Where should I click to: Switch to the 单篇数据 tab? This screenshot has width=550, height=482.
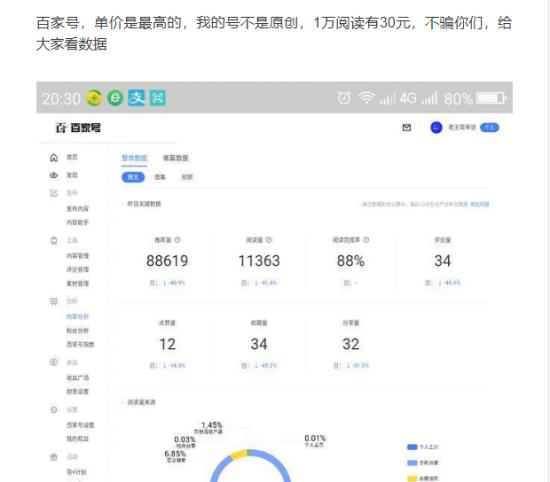176,158
